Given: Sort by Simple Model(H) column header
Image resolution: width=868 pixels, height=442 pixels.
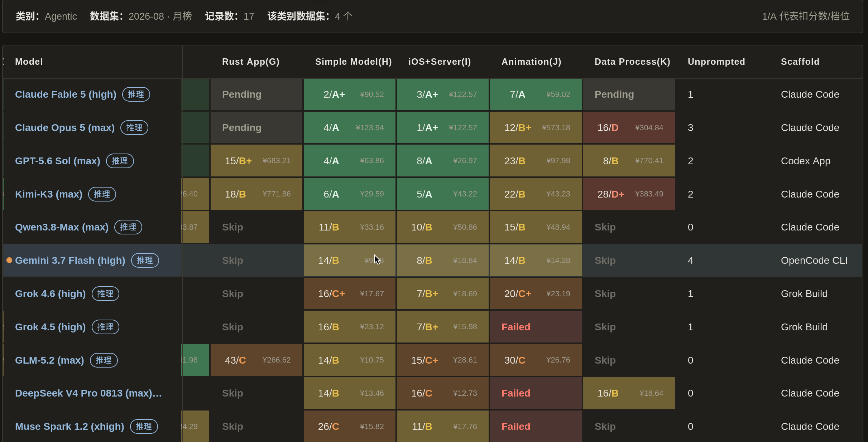Looking at the screenshot, I should (x=354, y=62).
